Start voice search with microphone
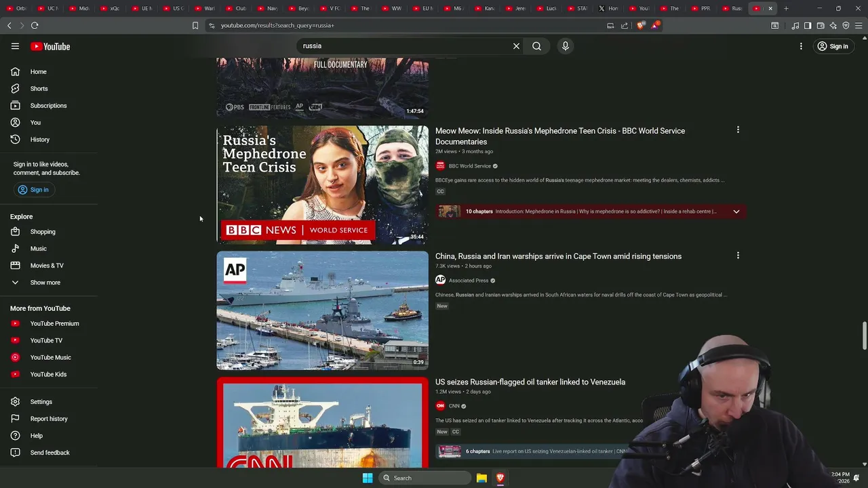 (565, 46)
